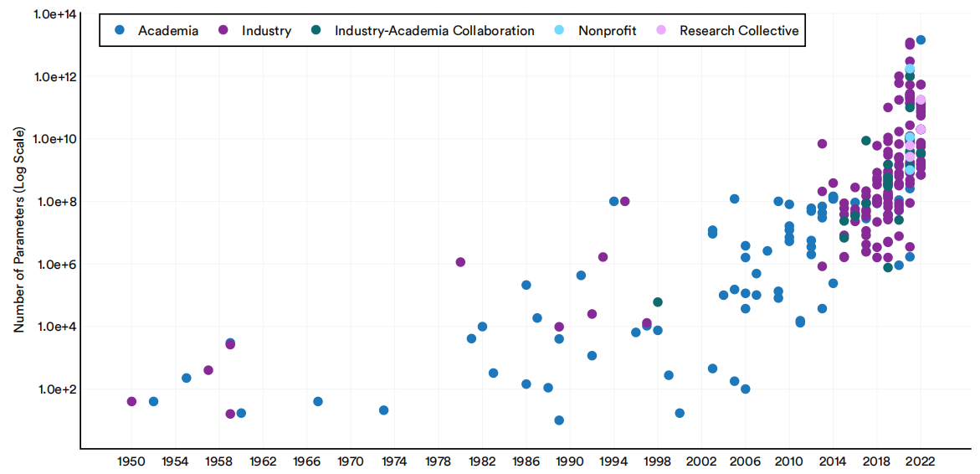Click the topmost blue Academia point at 2022

point(921,39)
